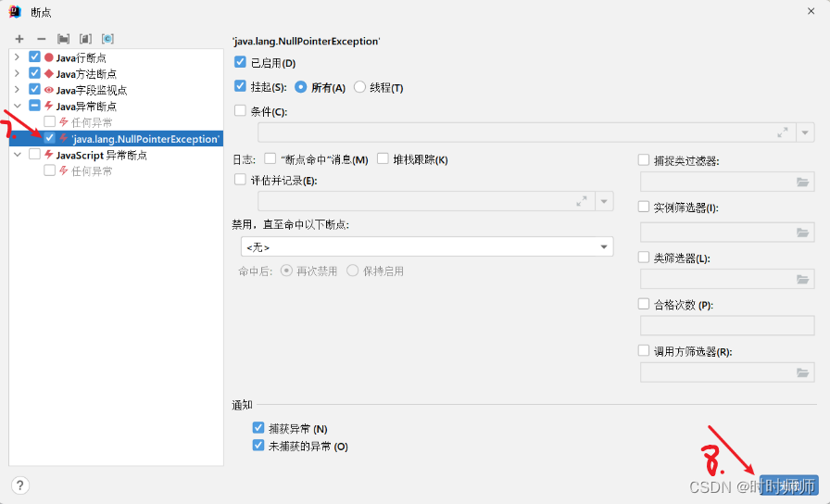
Task: Select 保持启用 radio option
Action: (x=353, y=271)
